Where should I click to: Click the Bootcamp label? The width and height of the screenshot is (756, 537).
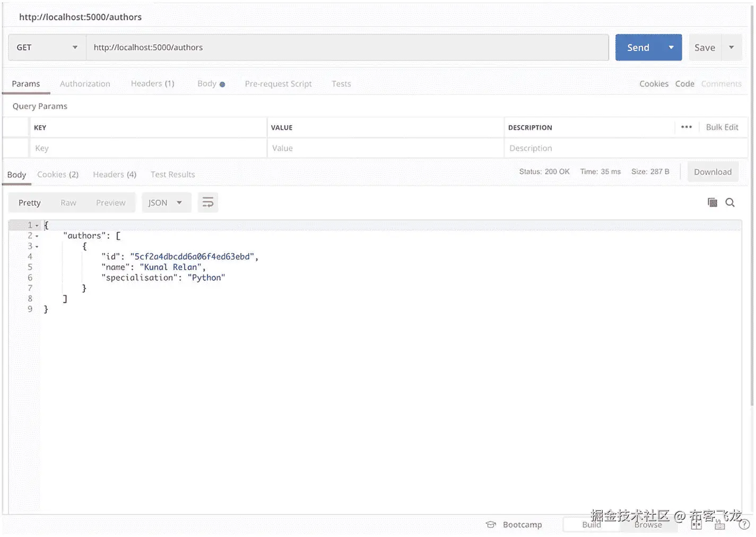523,524
